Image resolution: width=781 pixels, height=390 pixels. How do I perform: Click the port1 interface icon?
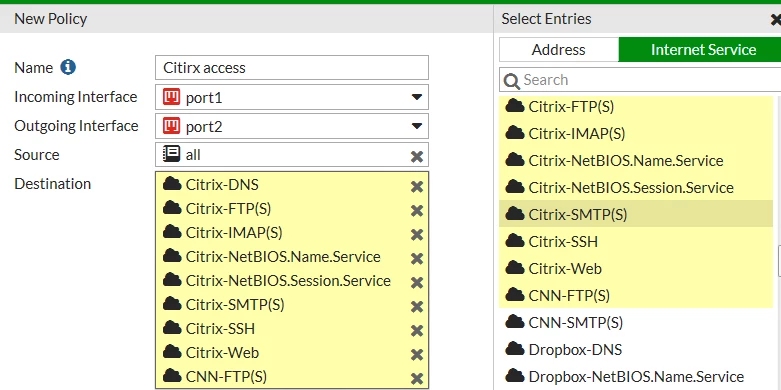click(x=171, y=97)
